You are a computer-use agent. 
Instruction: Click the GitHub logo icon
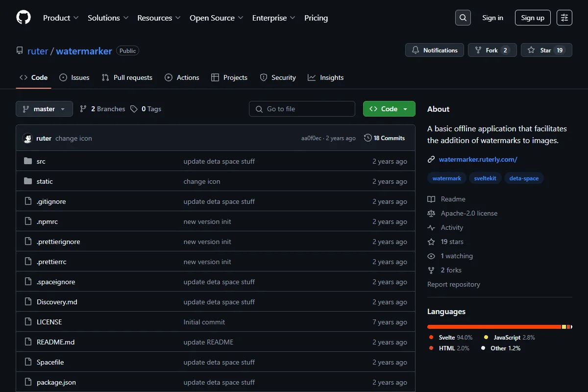pyautogui.click(x=24, y=18)
